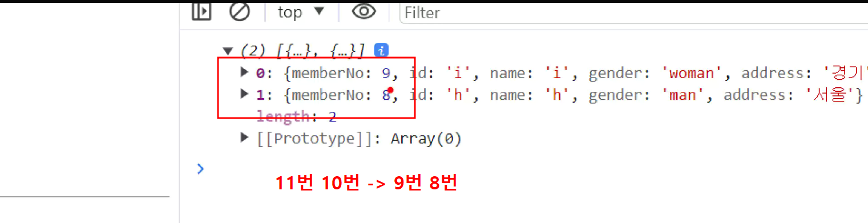Select the length: 2 property
The height and width of the screenshot is (223, 868).
coord(297,117)
